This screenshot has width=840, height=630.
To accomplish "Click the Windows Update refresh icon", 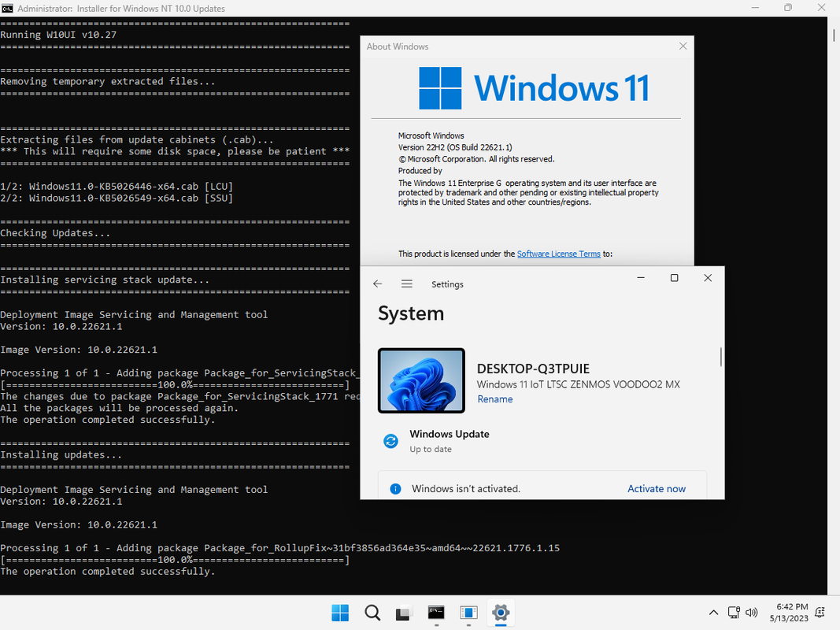I will click(x=391, y=441).
